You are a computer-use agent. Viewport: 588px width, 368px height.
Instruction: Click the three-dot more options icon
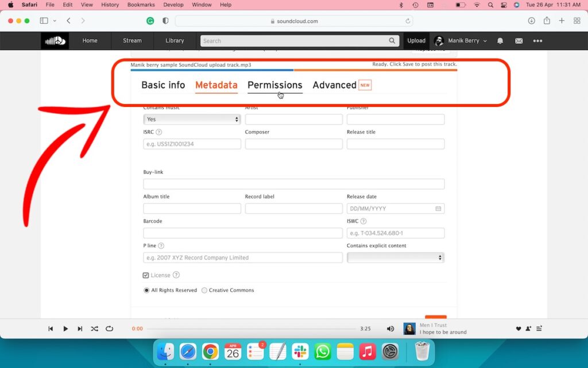pos(537,41)
